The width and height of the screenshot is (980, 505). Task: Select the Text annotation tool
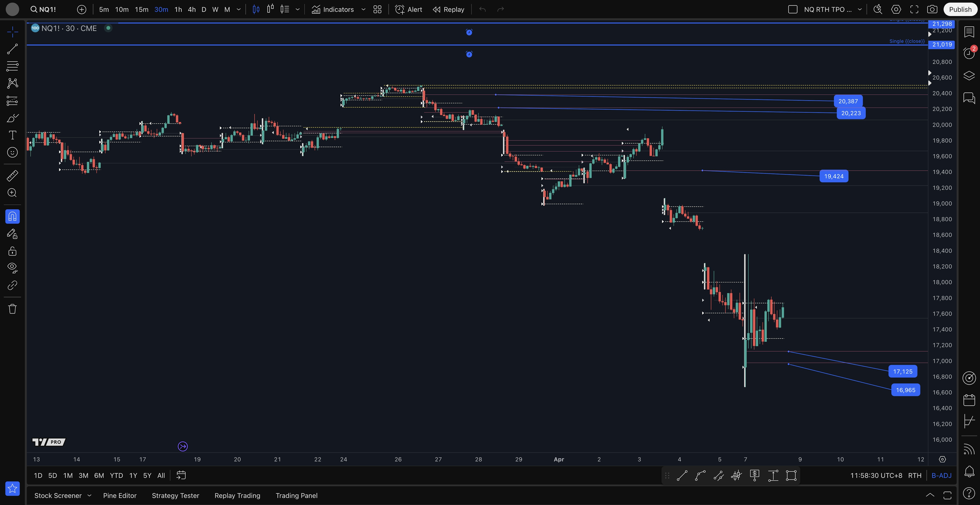(12, 136)
